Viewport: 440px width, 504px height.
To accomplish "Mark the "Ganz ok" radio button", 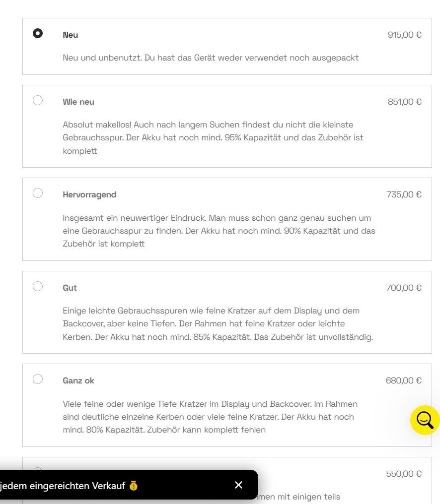I will [38, 379].
